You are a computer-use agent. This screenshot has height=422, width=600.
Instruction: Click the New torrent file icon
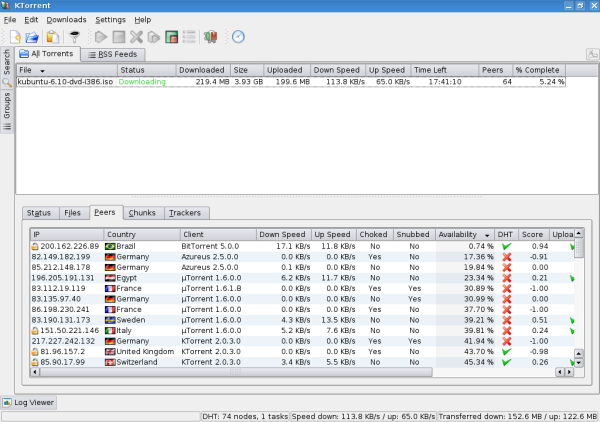click(x=15, y=37)
